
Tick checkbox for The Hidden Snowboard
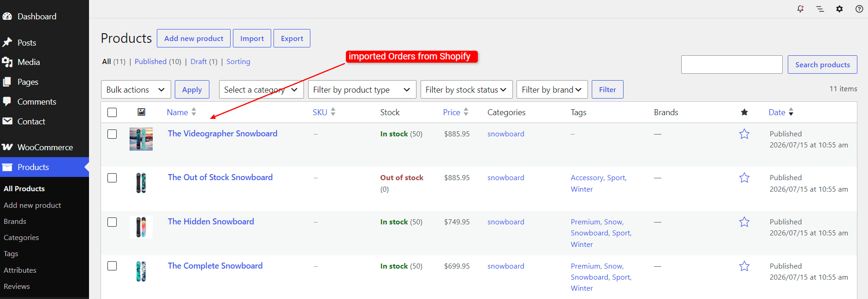pyautogui.click(x=112, y=222)
